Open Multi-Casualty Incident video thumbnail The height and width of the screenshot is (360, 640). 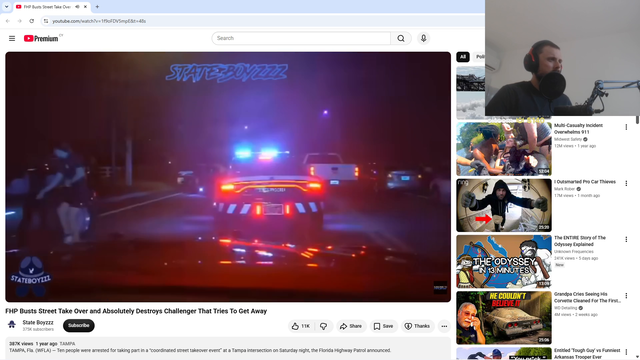(504, 149)
